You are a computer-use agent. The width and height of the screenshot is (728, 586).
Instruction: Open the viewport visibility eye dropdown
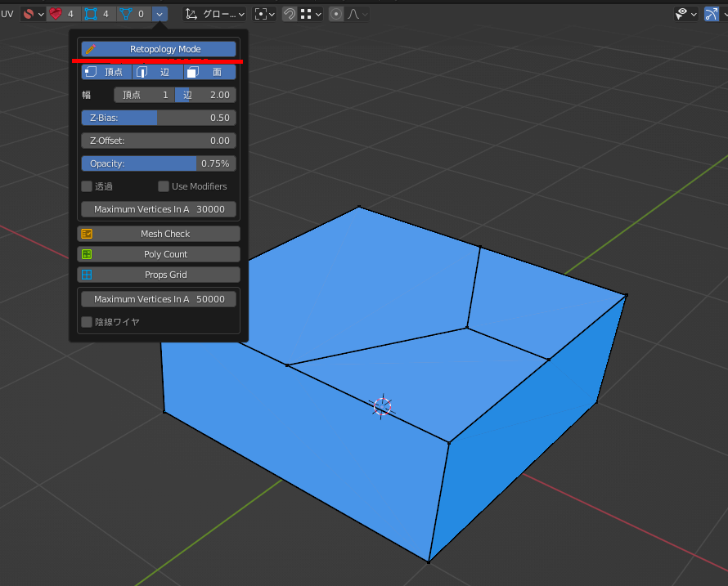tap(685, 14)
